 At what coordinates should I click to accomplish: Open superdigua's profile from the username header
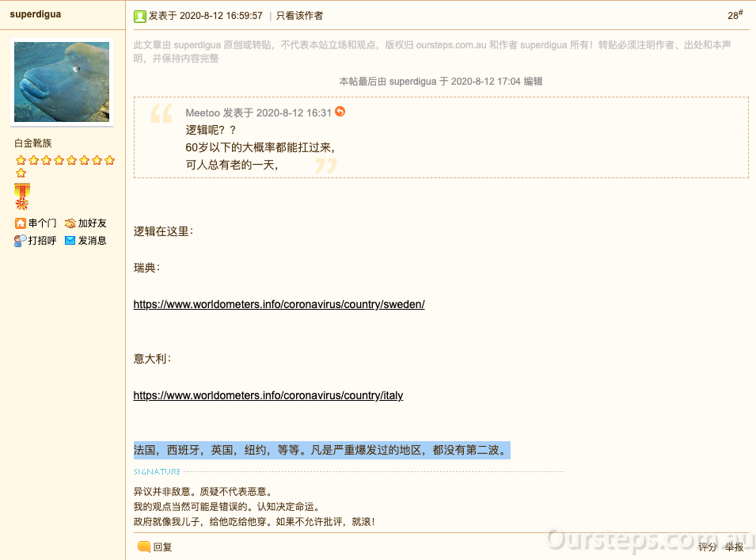pos(35,14)
